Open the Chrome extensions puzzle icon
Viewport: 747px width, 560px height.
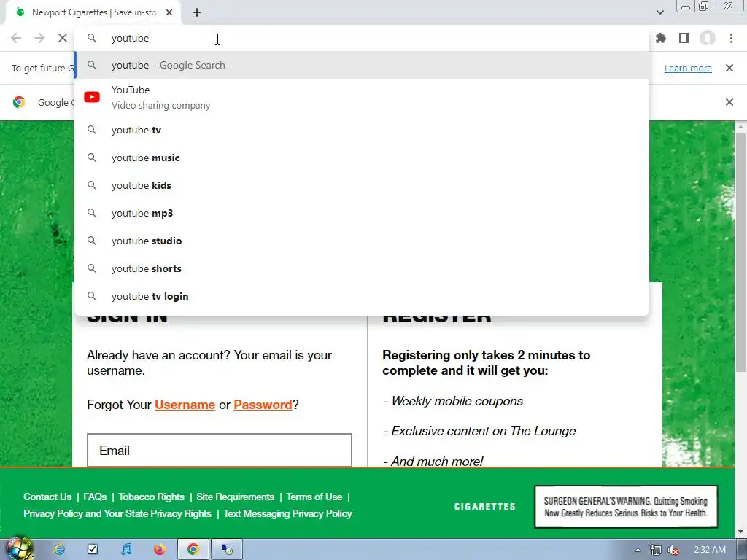[660, 38]
